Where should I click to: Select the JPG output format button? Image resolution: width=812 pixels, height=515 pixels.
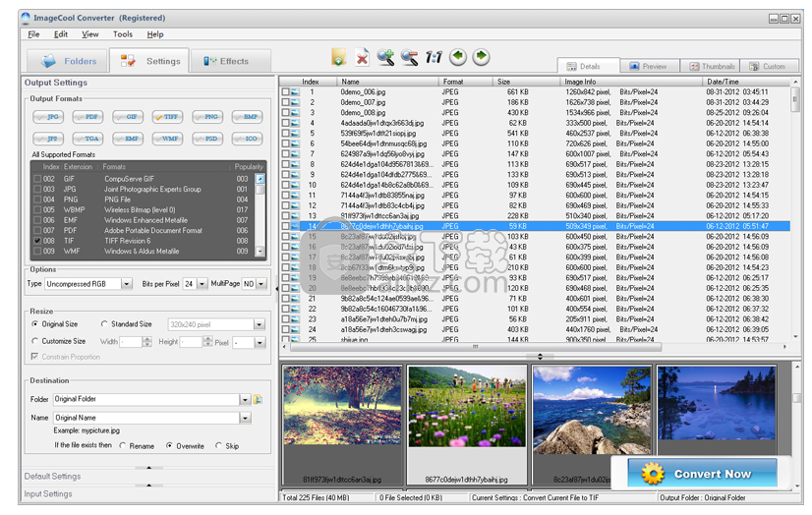pos(48,117)
